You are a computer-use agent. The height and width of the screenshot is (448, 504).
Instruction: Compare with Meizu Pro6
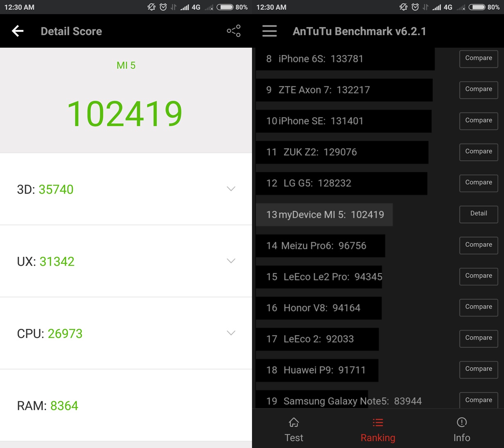click(479, 245)
